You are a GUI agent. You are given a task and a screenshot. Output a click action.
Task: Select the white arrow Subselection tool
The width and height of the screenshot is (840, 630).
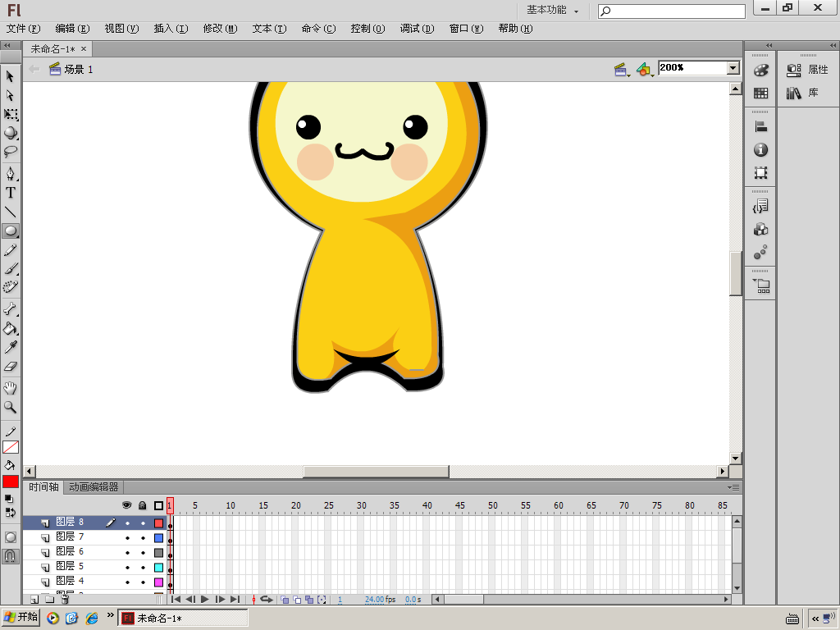(10, 95)
